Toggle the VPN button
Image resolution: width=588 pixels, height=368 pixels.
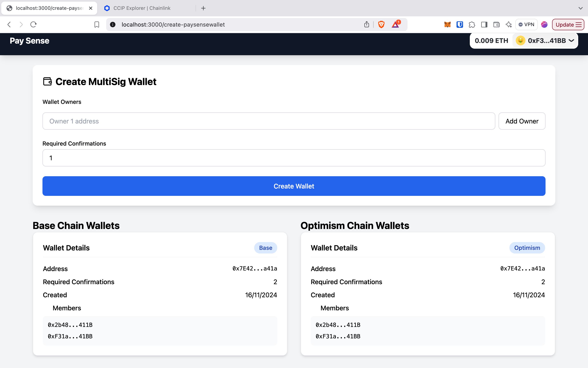coord(526,25)
